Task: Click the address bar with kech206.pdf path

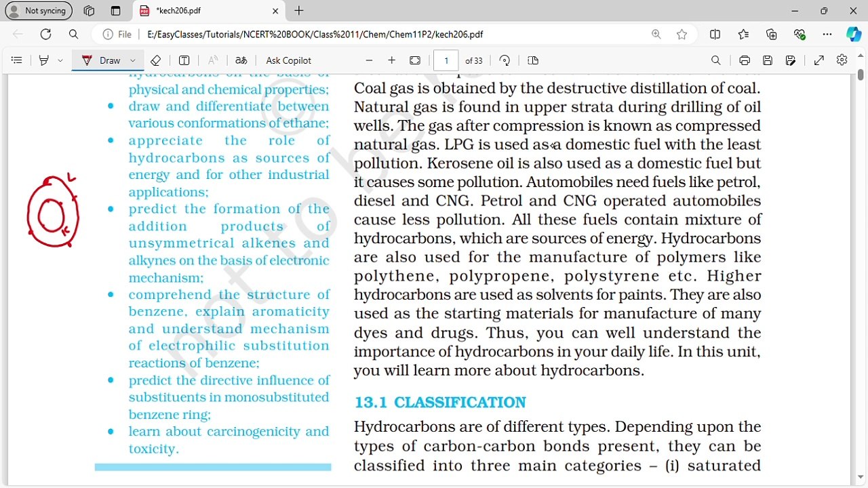Action: tap(315, 35)
